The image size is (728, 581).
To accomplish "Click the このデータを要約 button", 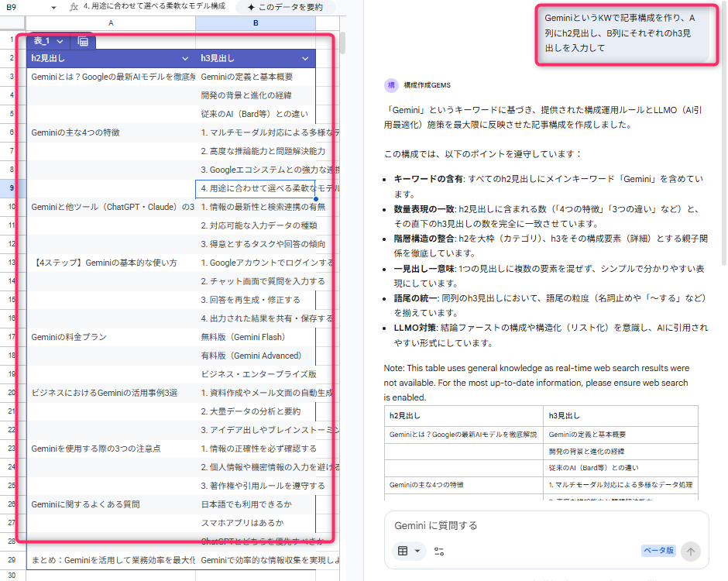I will pos(285,8).
